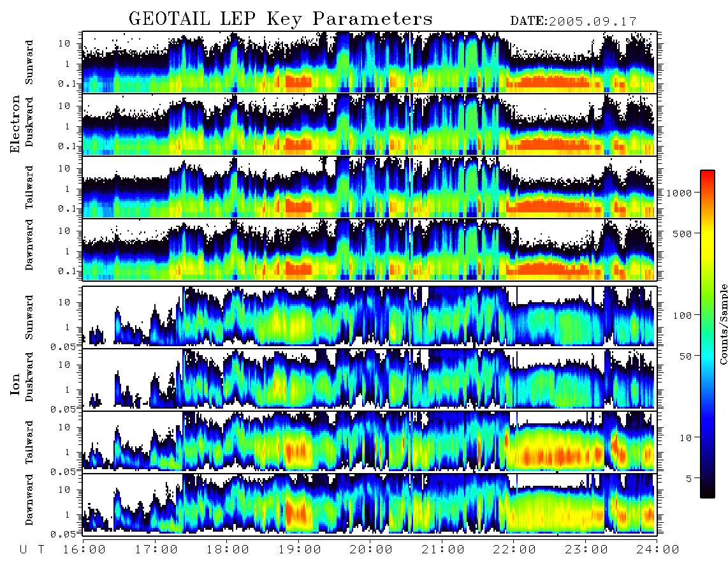Click the 0.05 tick of Ion Sunward panel
This screenshot has height=561, width=728.
tap(62, 347)
